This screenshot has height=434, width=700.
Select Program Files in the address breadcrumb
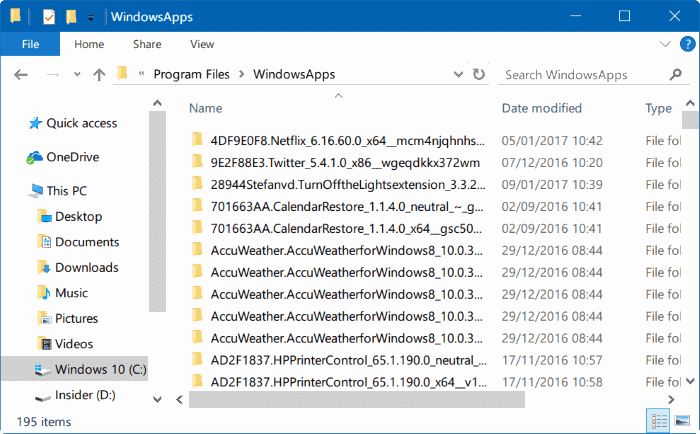coord(192,75)
